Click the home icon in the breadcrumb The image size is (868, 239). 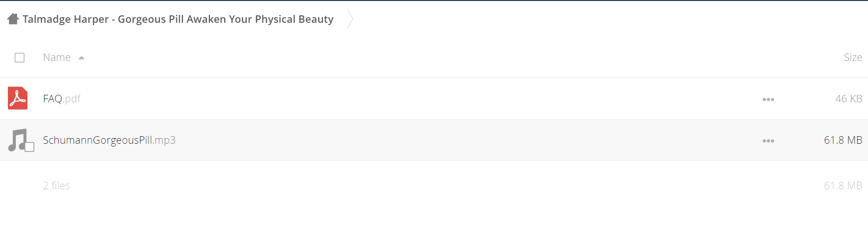pos(13,19)
